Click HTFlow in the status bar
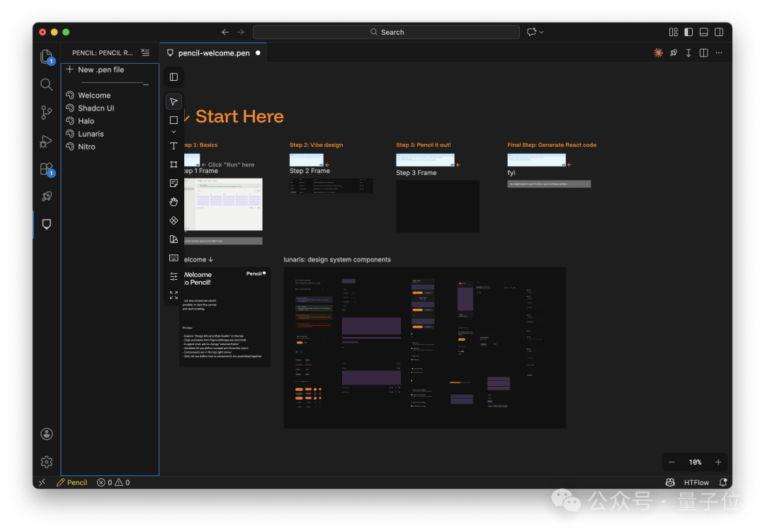The width and height of the screenshot is (765, 532). pos(696,482)
